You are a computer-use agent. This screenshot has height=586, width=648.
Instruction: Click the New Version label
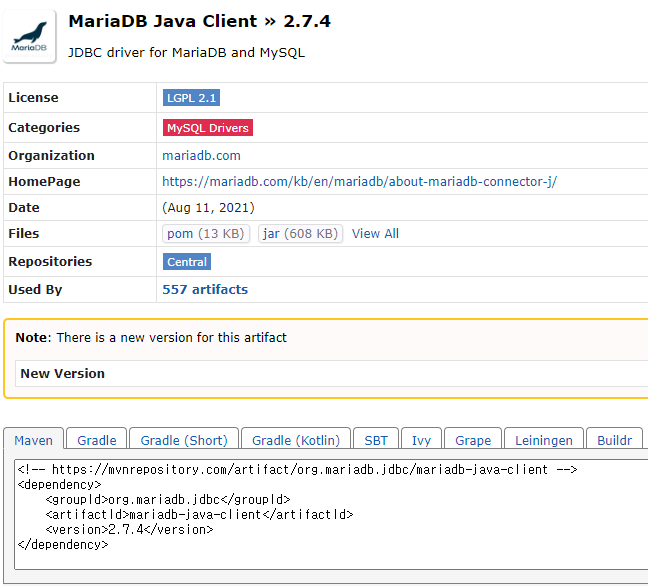(x=63, y=374)
